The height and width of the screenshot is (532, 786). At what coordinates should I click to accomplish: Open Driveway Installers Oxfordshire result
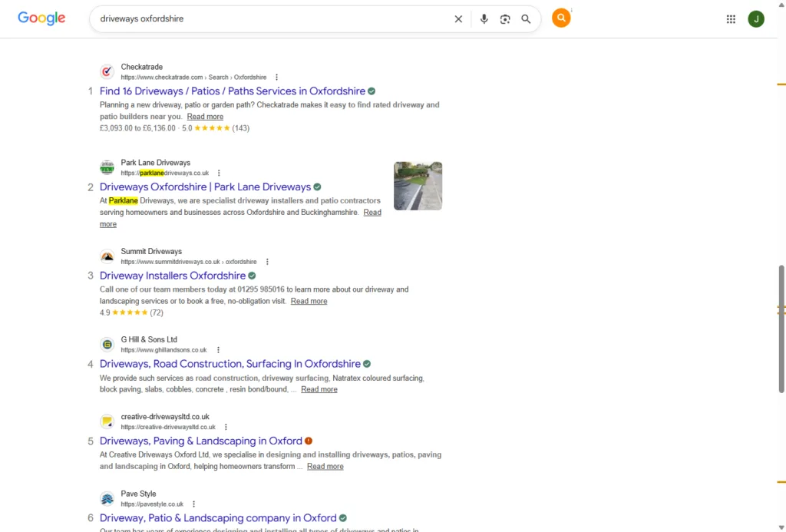173,276
